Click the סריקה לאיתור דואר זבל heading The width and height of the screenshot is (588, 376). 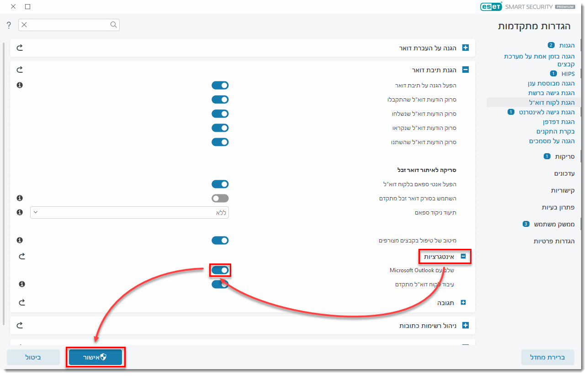pos(427,170)
